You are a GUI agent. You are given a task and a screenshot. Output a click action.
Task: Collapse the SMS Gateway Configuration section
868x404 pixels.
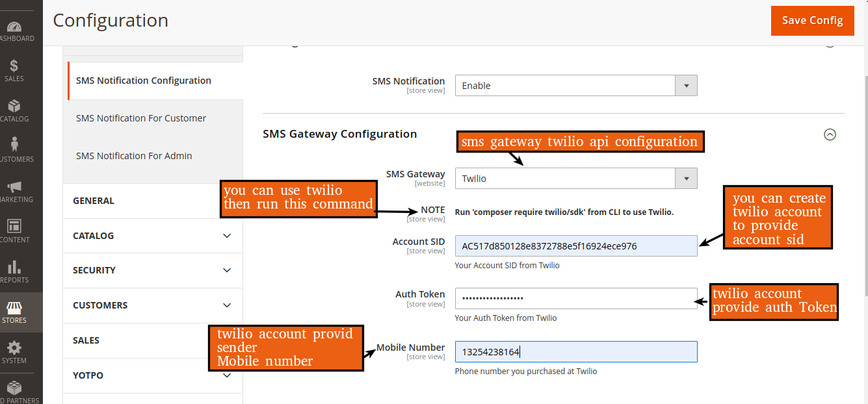830,134
